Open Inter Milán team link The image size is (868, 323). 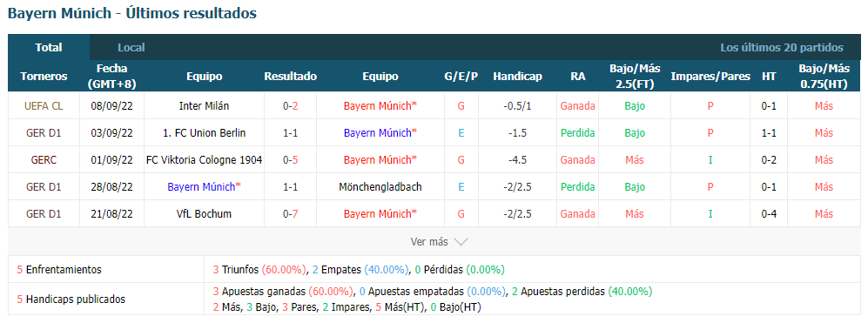[x=205, y=106]
